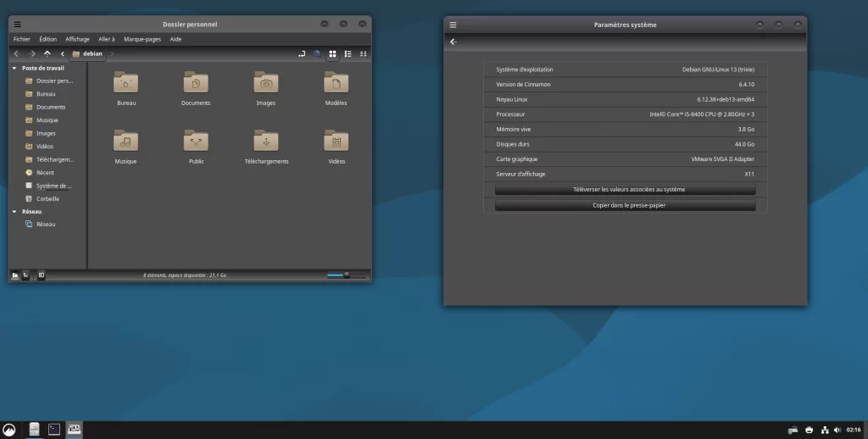Click Copier dans le presse-papier button
Viewport: 868px width, 439px height.
tap(625, 205)
